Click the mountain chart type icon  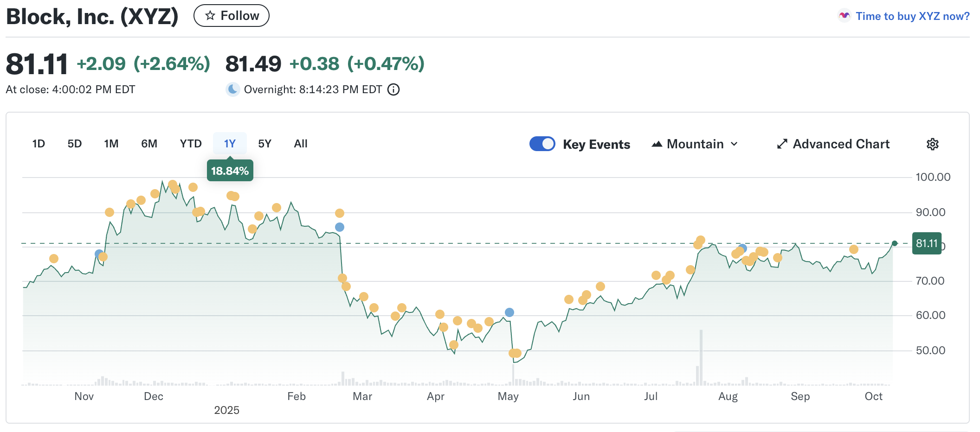657,144
